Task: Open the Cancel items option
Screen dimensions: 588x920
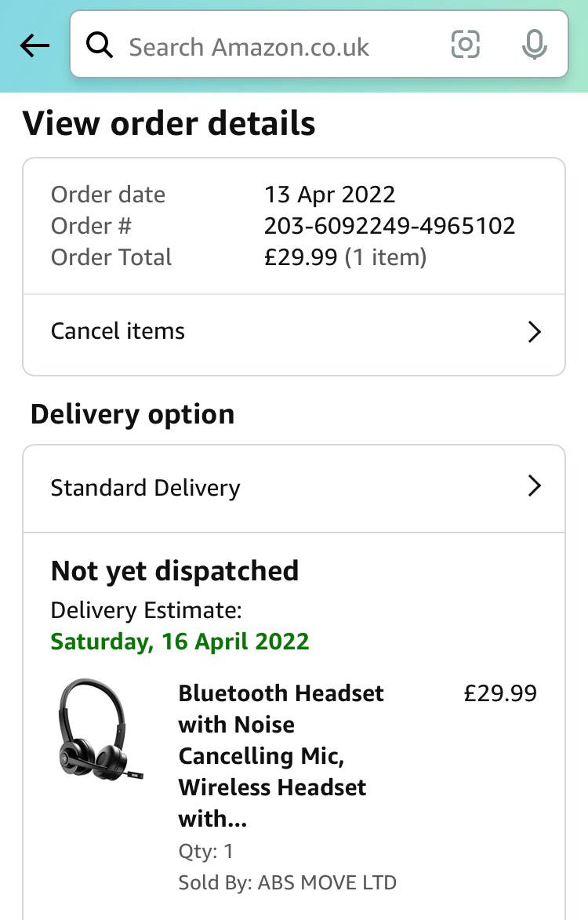Action: pyautogui.click(x=118, y=331)
